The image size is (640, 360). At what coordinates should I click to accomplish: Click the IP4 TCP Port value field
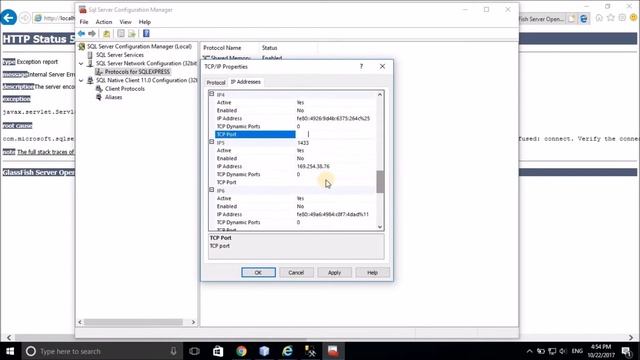[x=335, y=134]
